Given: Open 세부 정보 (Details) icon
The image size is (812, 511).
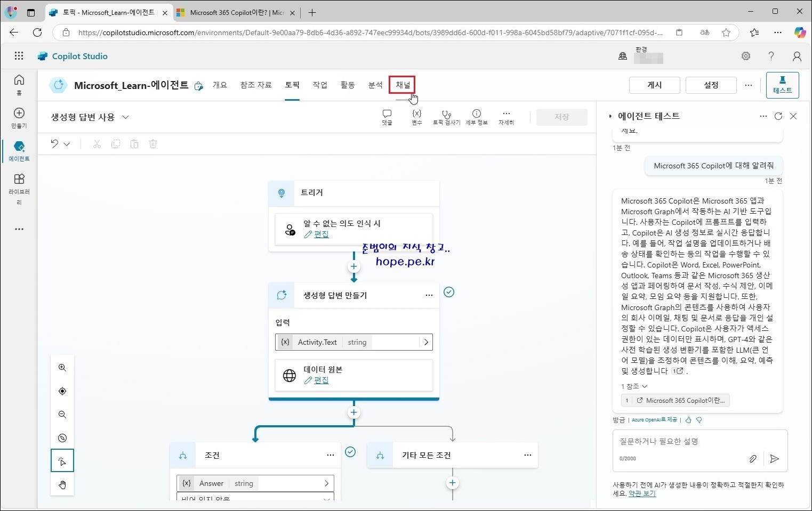Looking at the screenshot, I should 477,117.
